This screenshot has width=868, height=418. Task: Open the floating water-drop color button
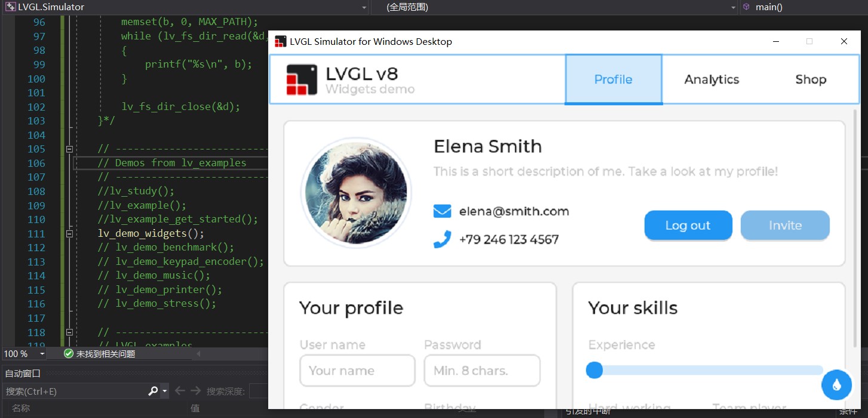tap(836, 385)
